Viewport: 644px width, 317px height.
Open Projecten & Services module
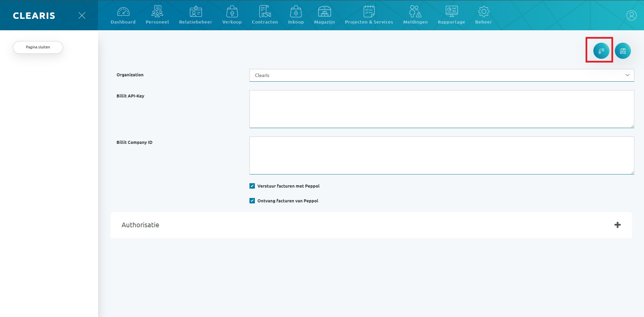[369, 15]
